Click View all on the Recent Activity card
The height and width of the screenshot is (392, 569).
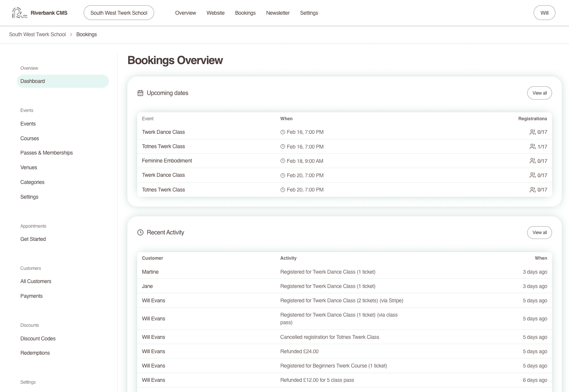[539, 233]
